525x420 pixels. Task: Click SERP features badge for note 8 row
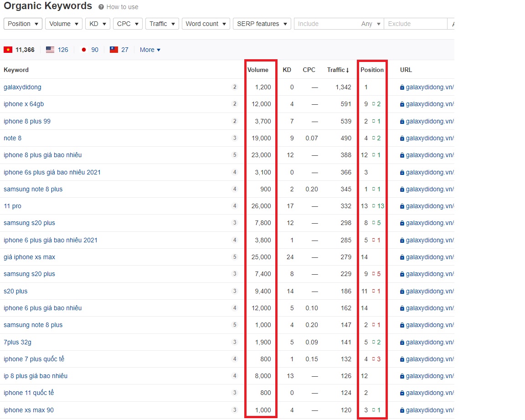[235, 138]
